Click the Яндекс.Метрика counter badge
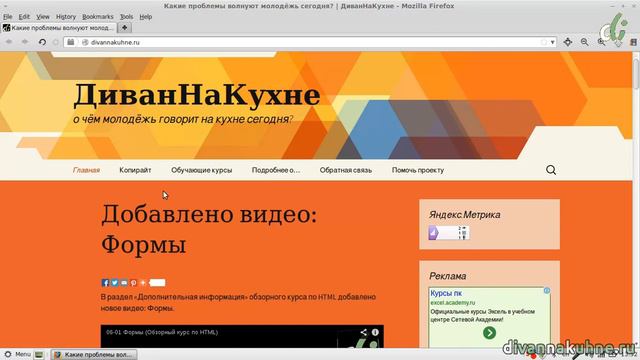The height and width of the screenshot is (360, 640). pyautogui.click(x=449, y=233)
